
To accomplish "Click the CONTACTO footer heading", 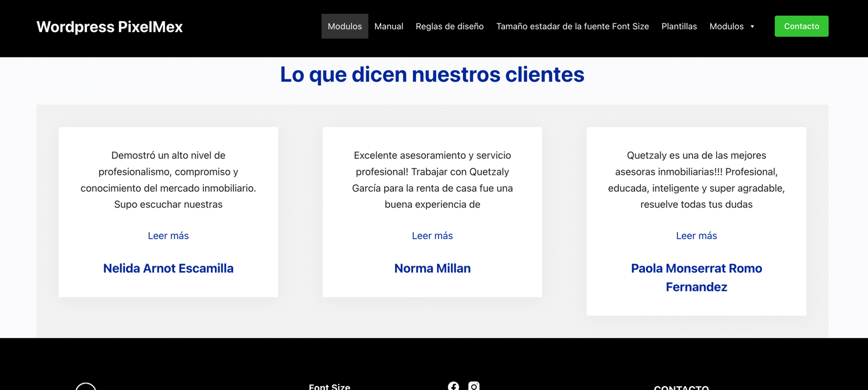I will click(x=681, y=387).
